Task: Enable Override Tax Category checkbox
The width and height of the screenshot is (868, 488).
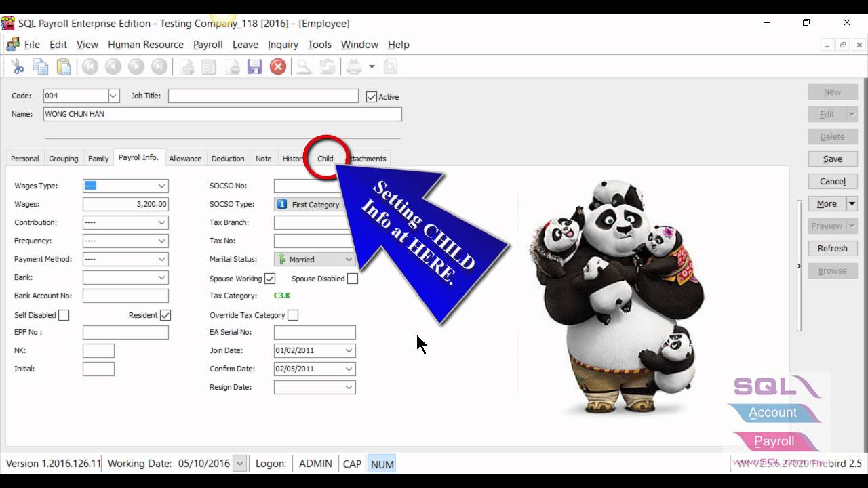Action: tap(293, 315)
